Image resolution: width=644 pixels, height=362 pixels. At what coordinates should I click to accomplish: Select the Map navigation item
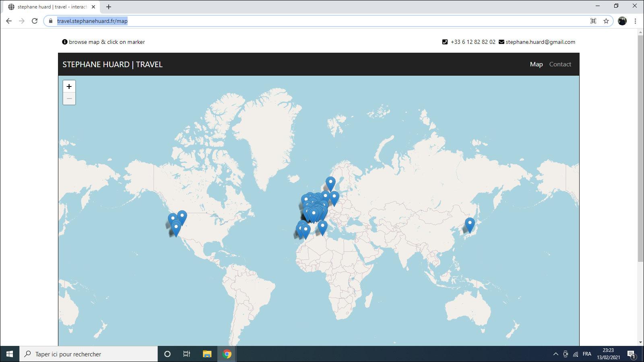tap(536, 64)
